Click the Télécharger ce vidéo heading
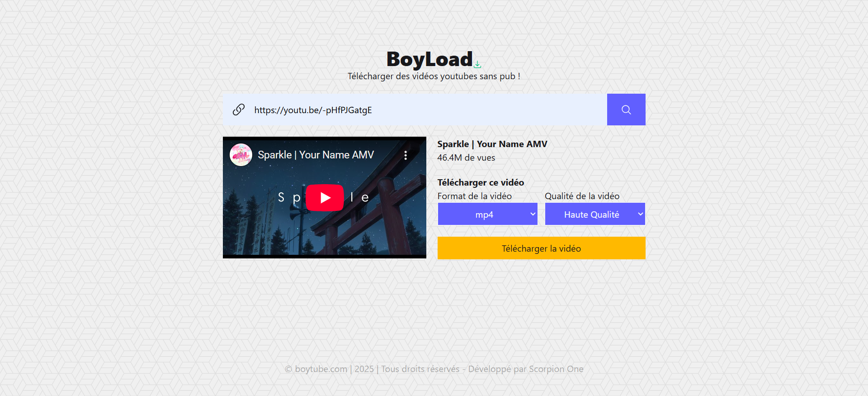Viewport: 868px width, 396px height. coord(480,182)
